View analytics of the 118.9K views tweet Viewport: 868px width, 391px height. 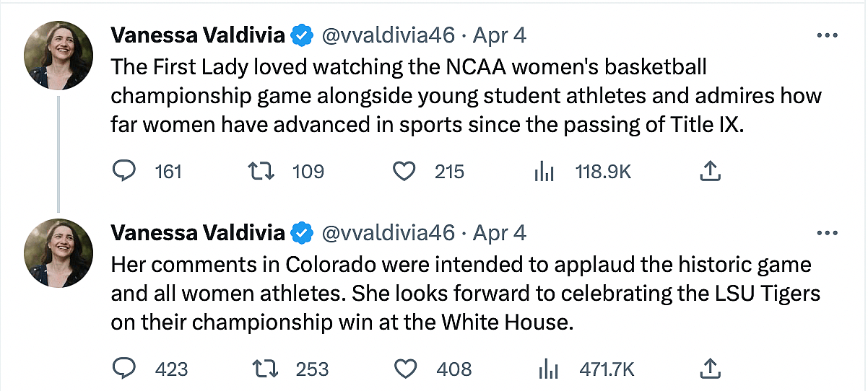542,171
